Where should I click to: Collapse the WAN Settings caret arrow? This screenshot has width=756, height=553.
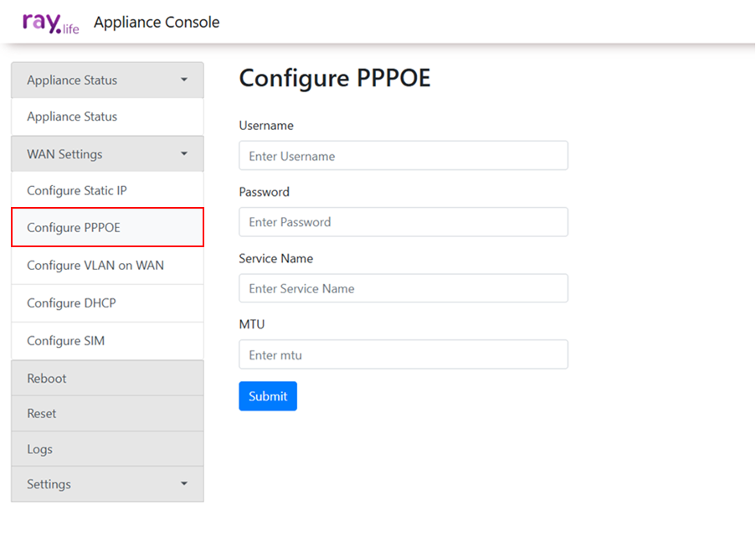[184, 154]
